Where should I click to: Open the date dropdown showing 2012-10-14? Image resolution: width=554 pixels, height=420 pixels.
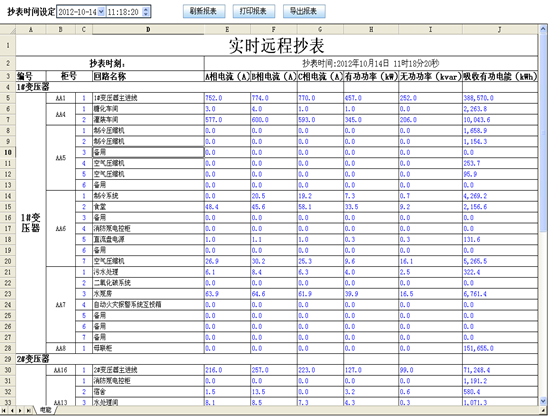click(x=101, y=12)
